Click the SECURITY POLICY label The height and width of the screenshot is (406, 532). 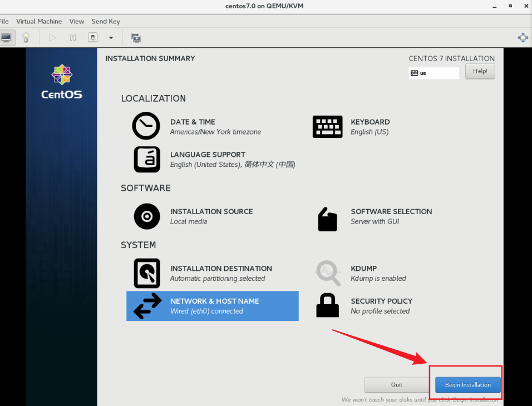click(382, 301)
